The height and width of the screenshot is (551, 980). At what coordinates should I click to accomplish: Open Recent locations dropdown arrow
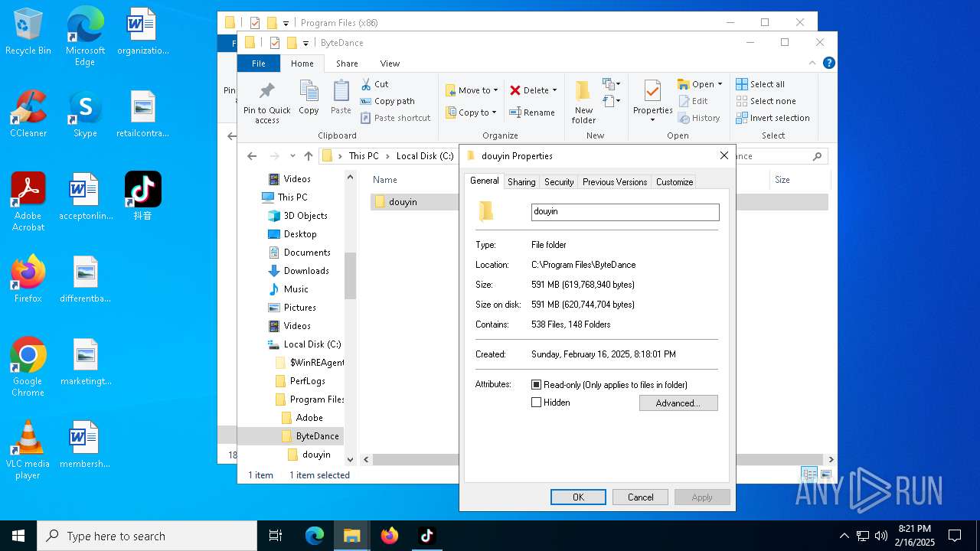coord(294,156)
